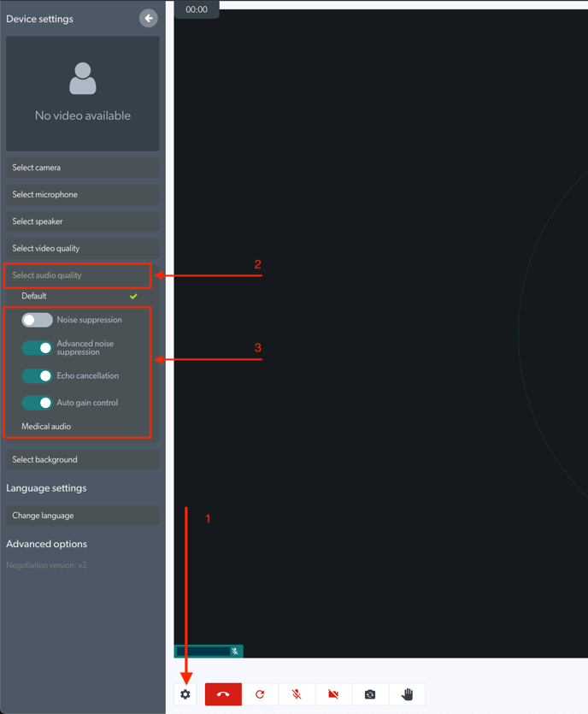
Task: Open the Select background options
Action: [83, 459]
